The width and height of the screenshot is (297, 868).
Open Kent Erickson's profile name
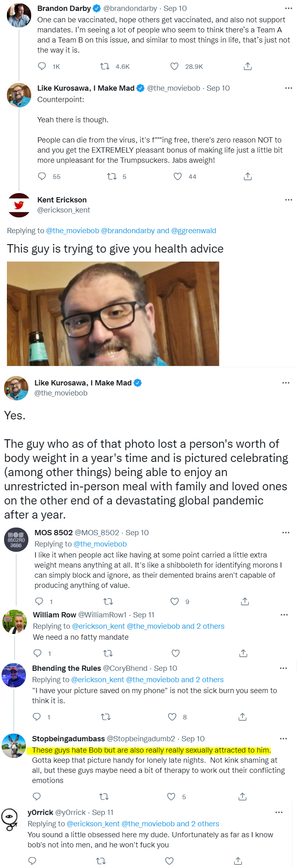click(62, 200)
